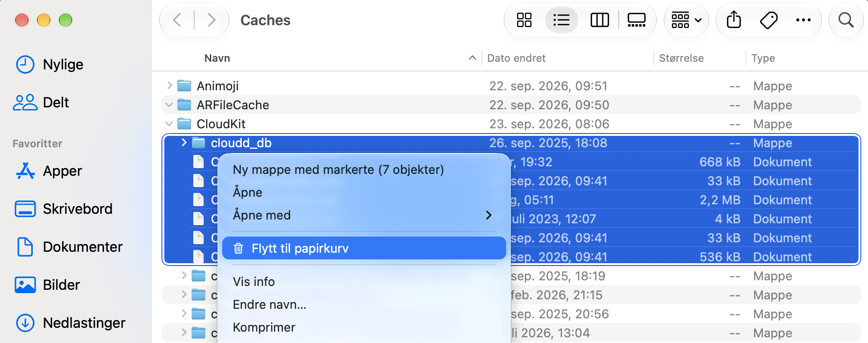
Task: Sort by the Navn column header
Action: pos(217,58)
